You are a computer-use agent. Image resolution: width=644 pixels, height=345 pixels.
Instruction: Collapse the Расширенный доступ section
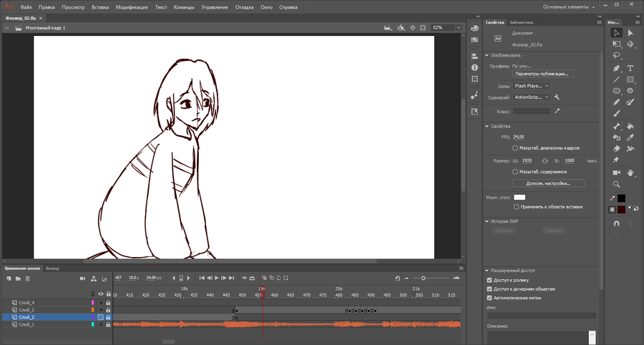(x=487, y=271)
